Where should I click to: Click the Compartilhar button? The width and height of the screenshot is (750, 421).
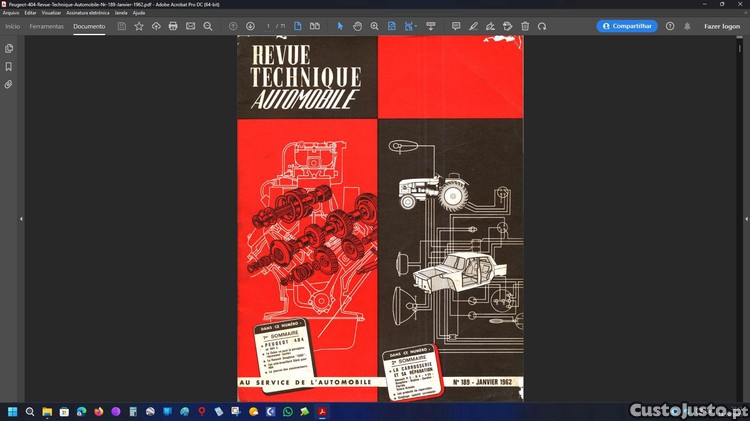pos(627,26)
